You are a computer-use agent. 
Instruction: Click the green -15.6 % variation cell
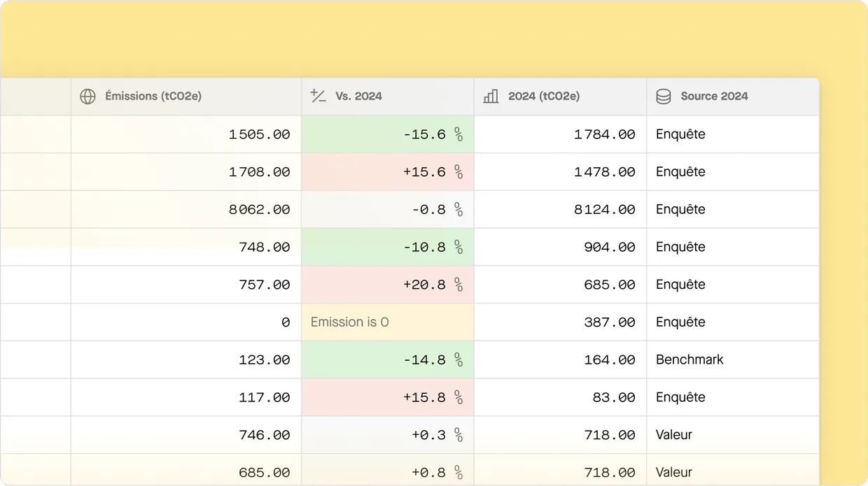coord(388,134)
